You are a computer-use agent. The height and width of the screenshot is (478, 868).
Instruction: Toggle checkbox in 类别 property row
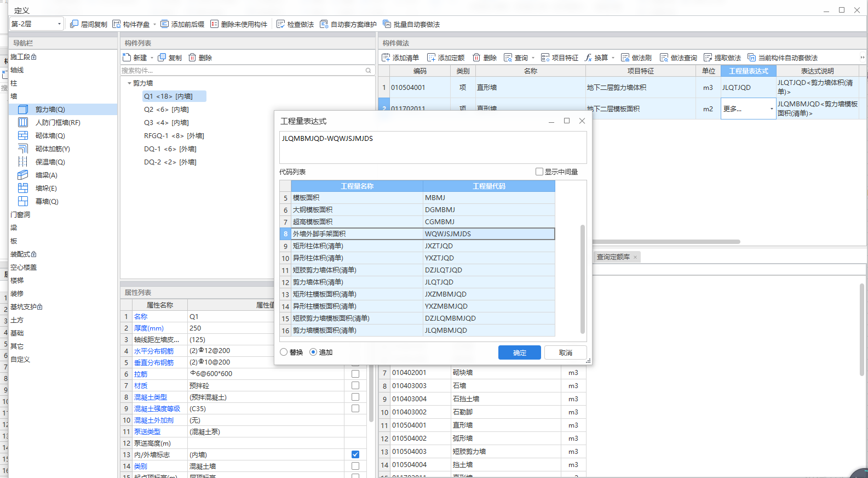click(355, 466)
